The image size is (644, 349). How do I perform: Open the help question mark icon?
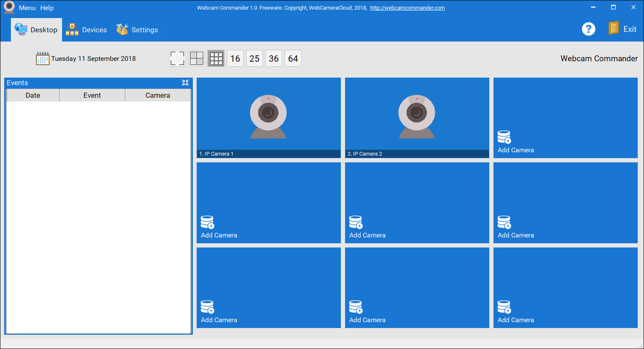589,29
